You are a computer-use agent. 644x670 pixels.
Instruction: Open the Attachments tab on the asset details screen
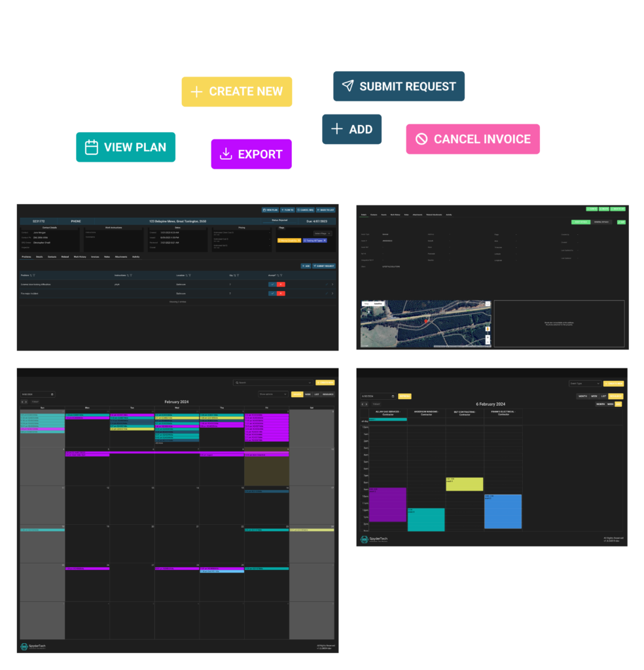tap(416, 215)
